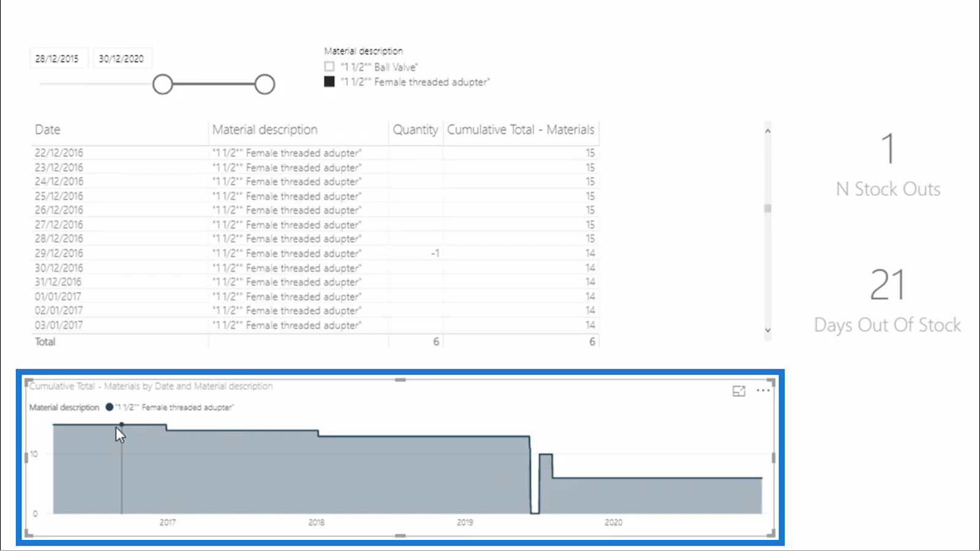Edit the end date field 30/12/2020
This screenshot has width=980, height=551.
pos(123,59)
